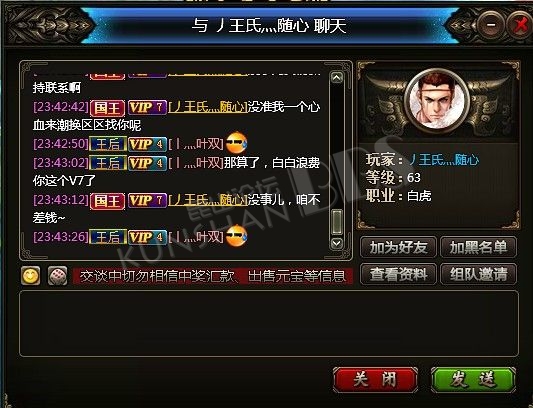Screen dimensions: 533x408
Task: Focus the message input box
Action: [x=269, y=324]
